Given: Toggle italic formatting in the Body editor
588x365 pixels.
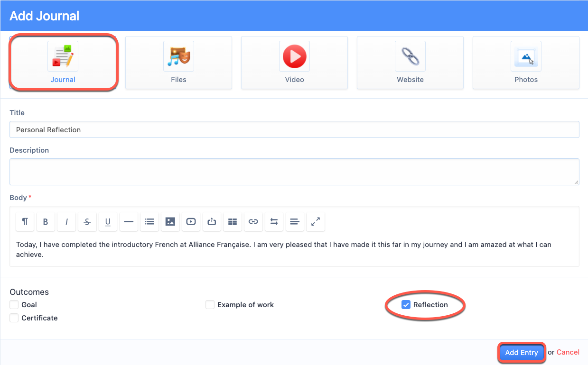Looking at the screenshot, I should point(66,221).
